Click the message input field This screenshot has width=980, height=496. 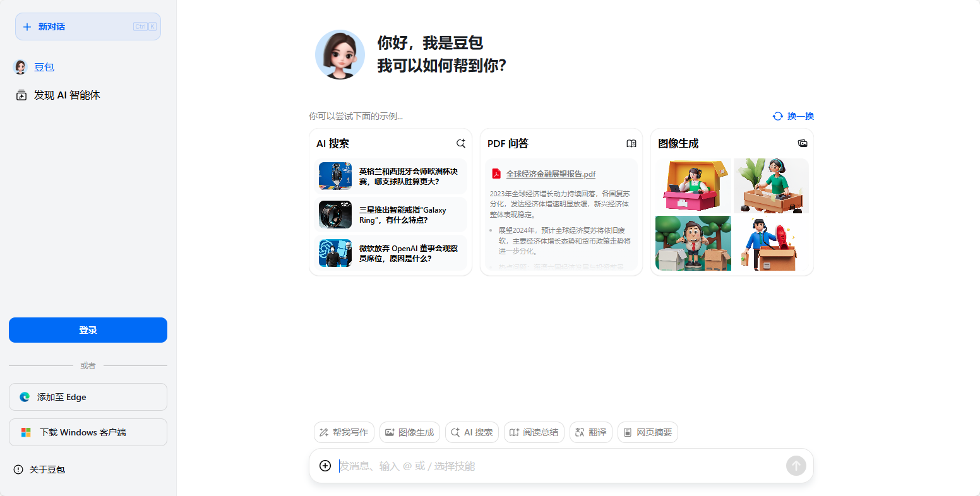pos(556,466)
